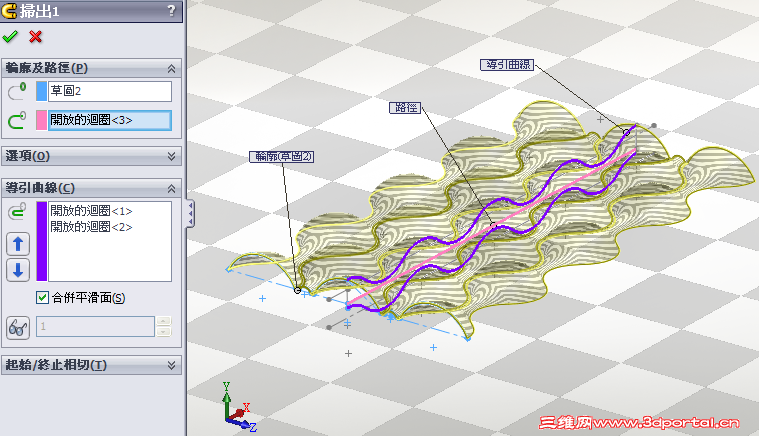Expand the 選項(O) section
Image resolution: width=759 pixels, height=436 pixels.
click(x=171, y=156)
